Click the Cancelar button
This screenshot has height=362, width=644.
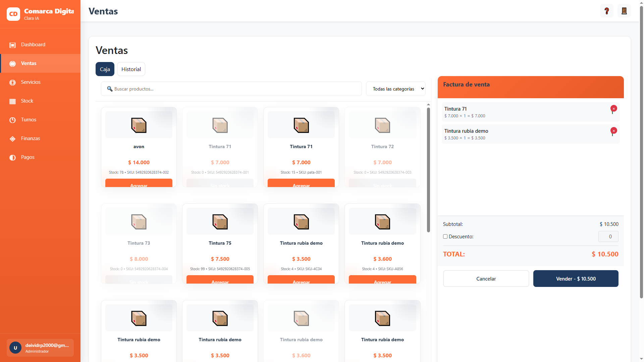(486, 279)
